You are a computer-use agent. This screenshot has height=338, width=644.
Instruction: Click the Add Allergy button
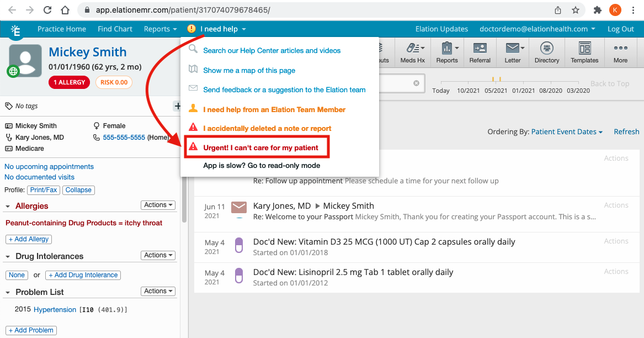[x=29, y=239]
